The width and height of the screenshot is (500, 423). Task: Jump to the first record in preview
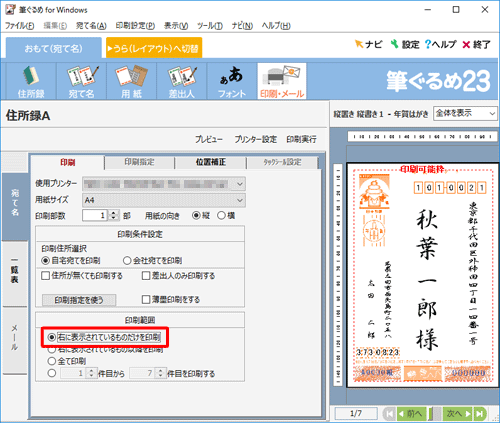[389, 414]
